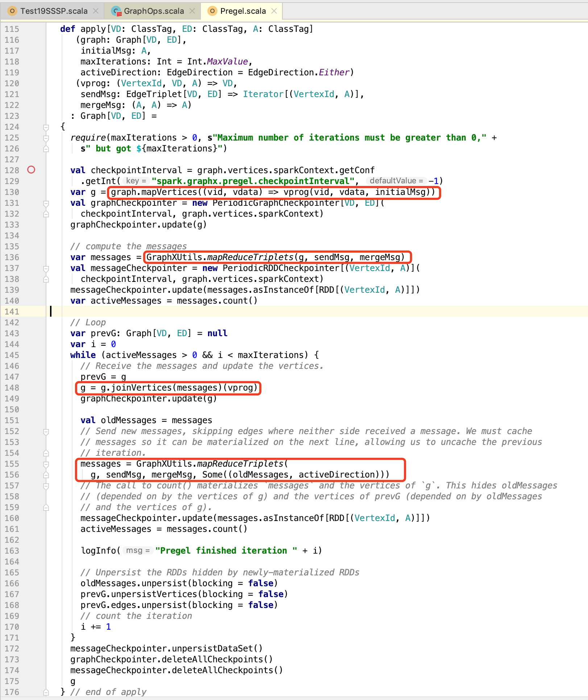Click the comment fold end at line 159
The image size is (588, 700).
point(46,507)
